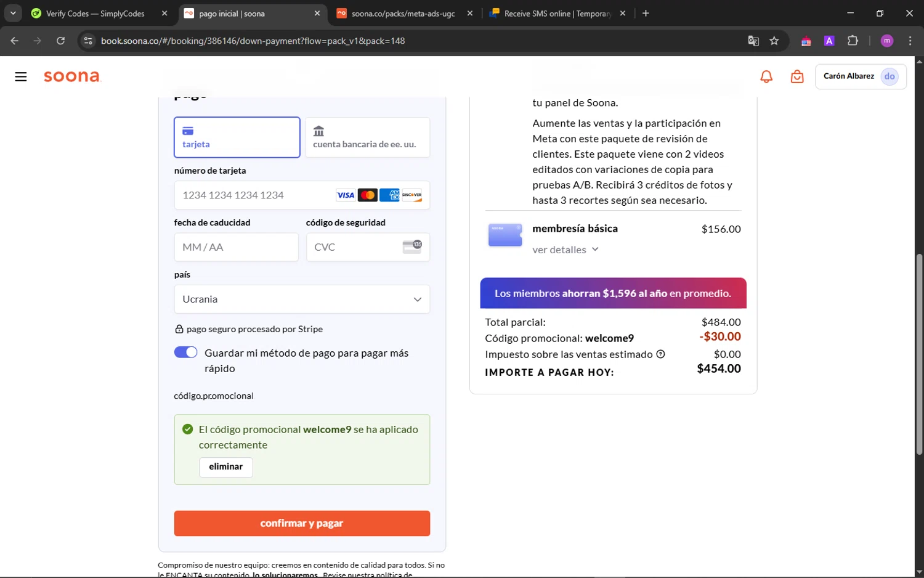Click the MM / AA expiry field

[x=237, y=247]
